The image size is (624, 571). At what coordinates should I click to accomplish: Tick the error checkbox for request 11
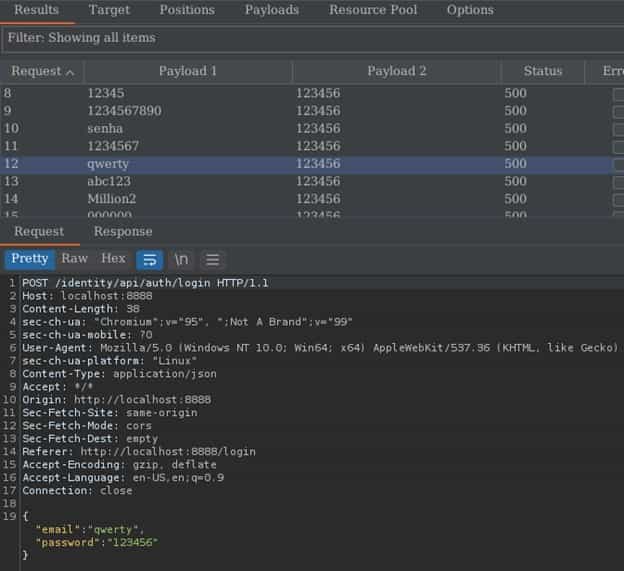click(618, 147)
